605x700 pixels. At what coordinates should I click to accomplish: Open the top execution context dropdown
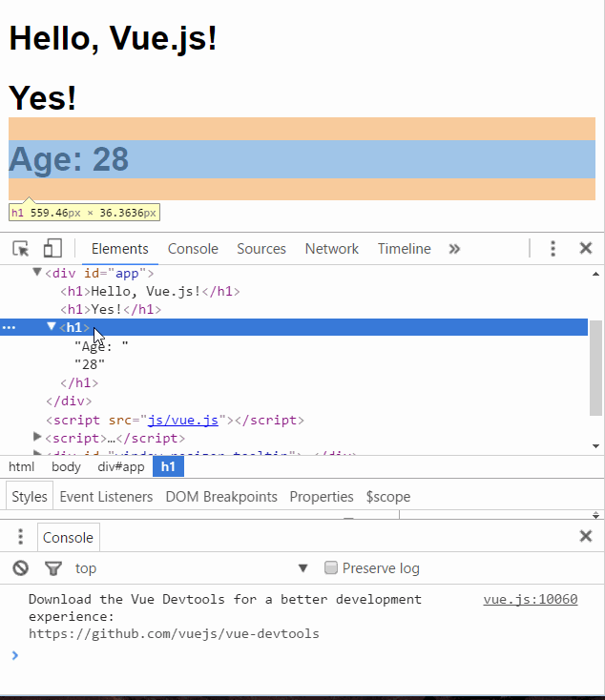(x=191, y=568)
